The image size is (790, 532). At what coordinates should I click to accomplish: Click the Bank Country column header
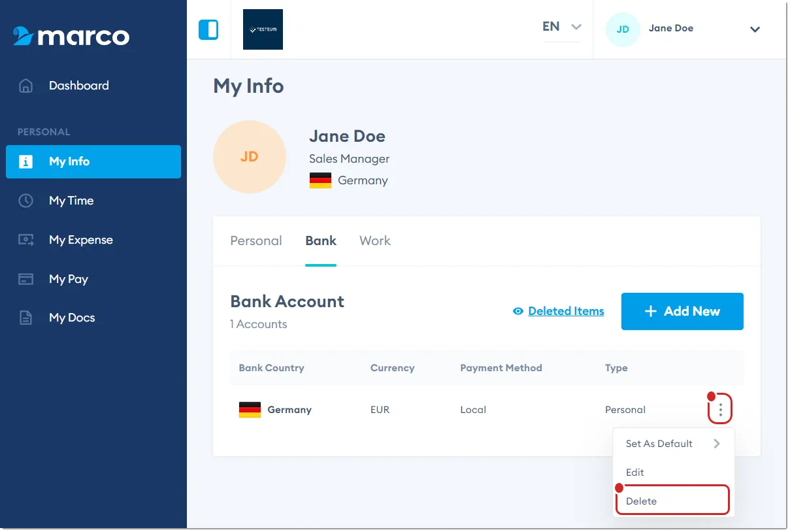271,368
